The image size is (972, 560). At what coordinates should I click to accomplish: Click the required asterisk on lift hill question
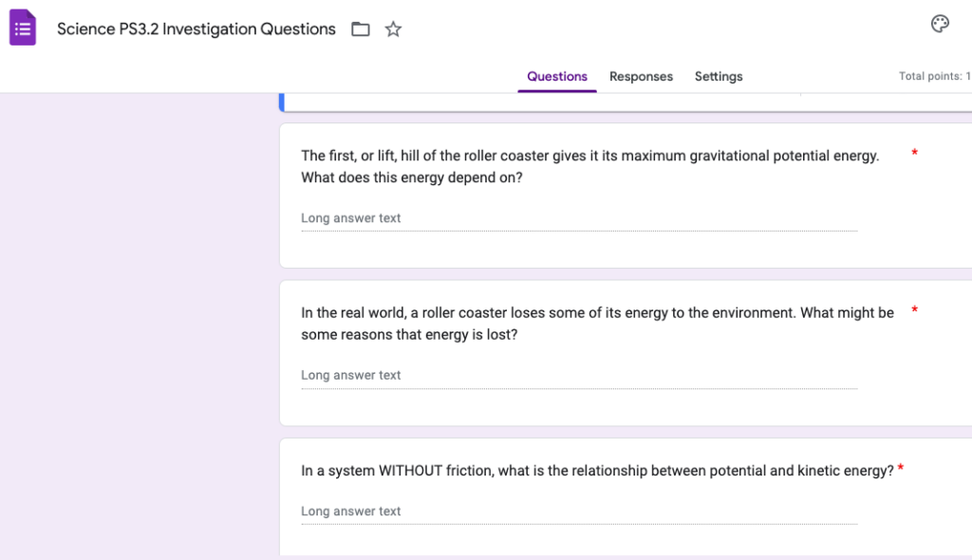tap(914, 154)
